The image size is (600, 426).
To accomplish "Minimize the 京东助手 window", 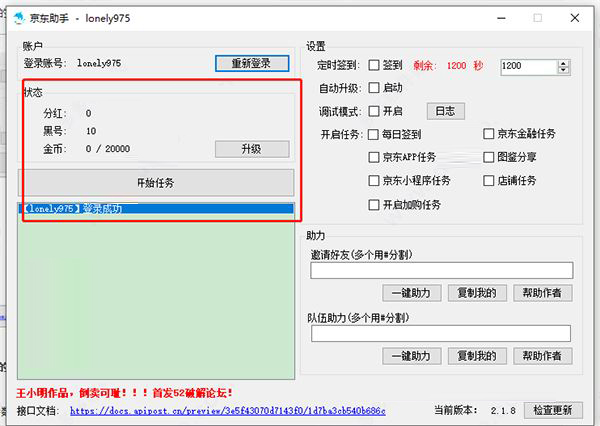I will pyautogui.click(x=501, y=18).
